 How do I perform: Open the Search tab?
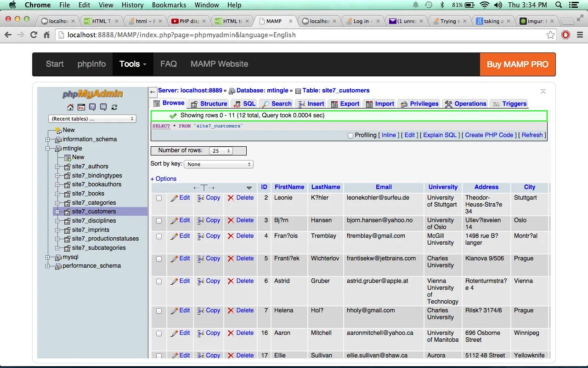click(x=277, y=104)
